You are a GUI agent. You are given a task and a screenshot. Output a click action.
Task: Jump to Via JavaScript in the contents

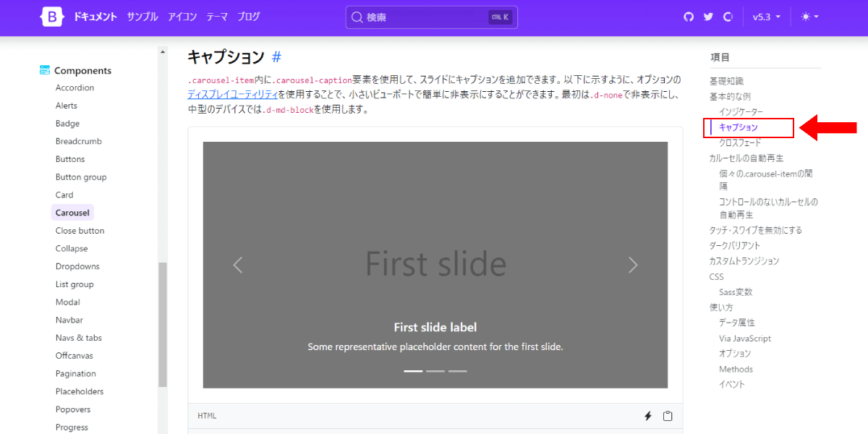click(745, 339)
